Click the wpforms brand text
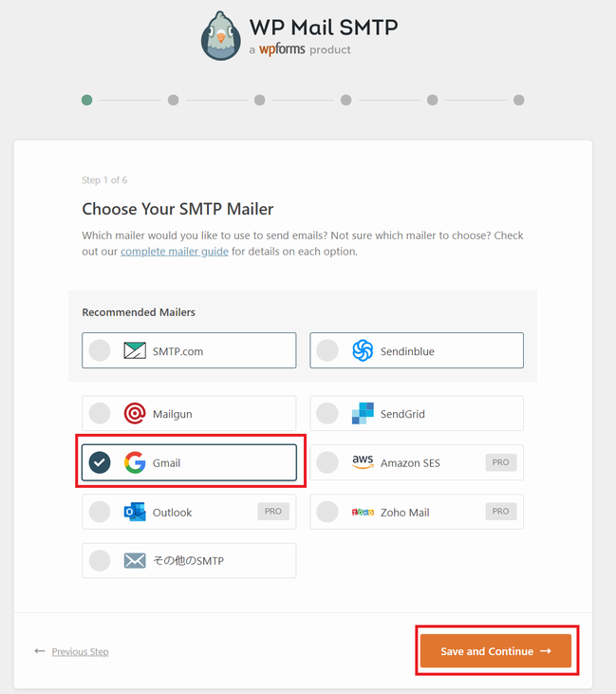 (282, 49)
